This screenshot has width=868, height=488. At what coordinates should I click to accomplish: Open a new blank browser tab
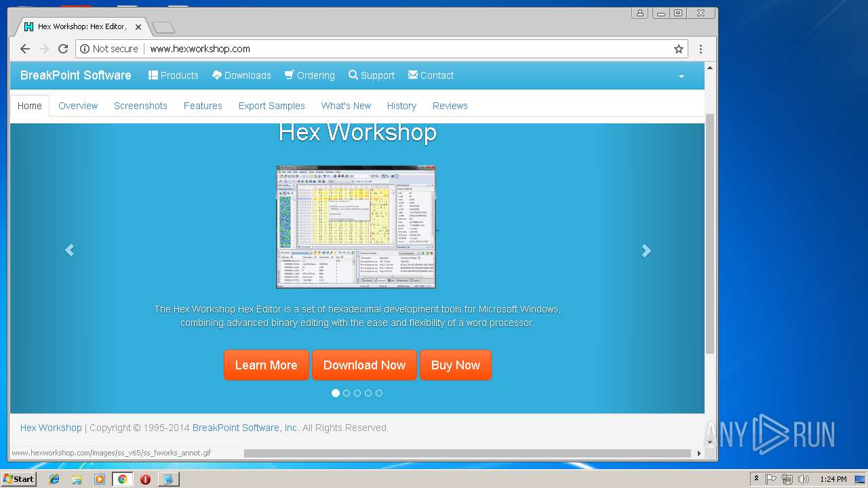pyautogui.click(x=163, y=27)
